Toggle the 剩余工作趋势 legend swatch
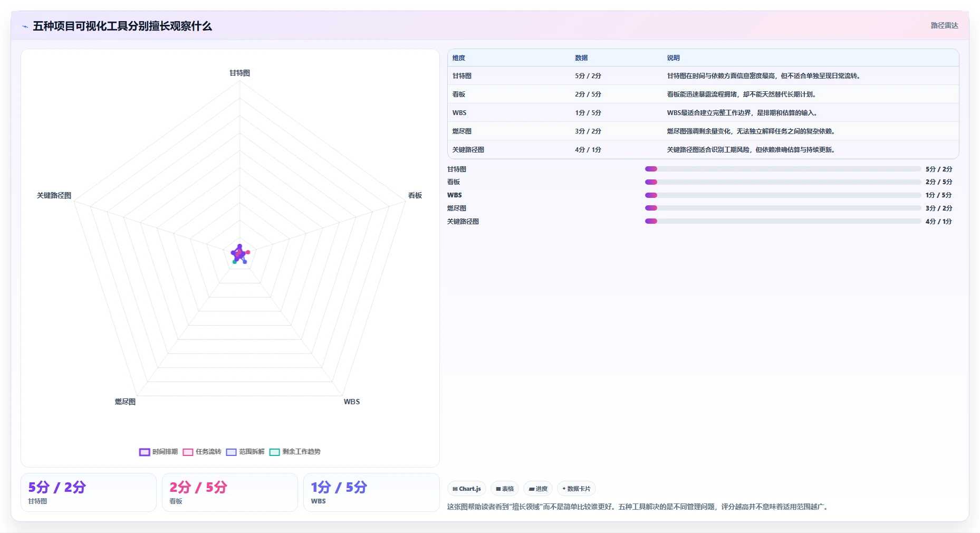The image size is (980, 533). pyautogui.click(x=274, y=452)
